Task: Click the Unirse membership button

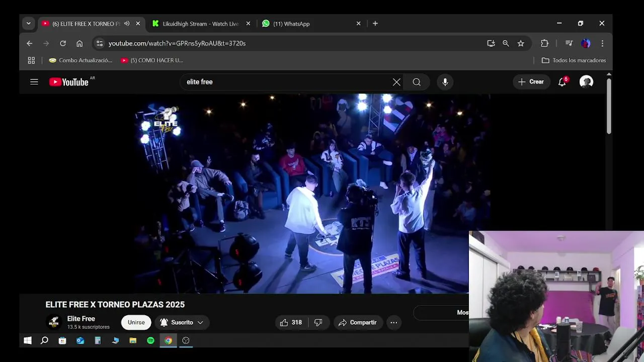Action: [136, 322]
